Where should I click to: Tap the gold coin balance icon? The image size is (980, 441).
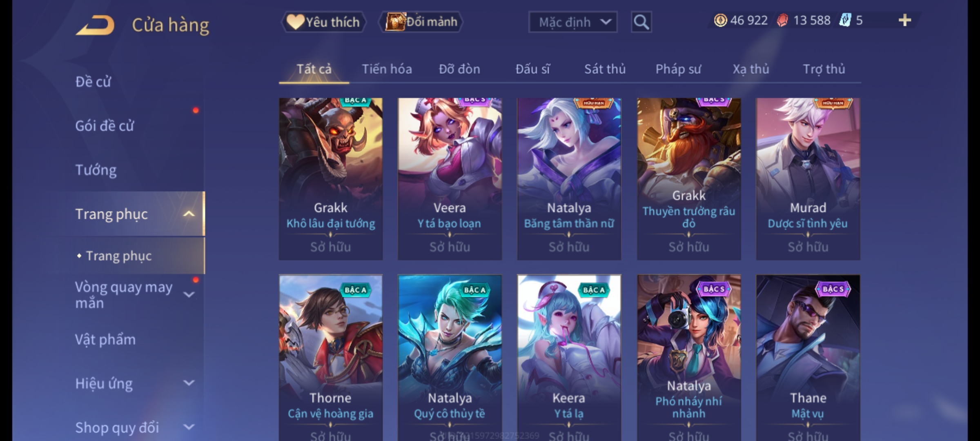(720, 20)
